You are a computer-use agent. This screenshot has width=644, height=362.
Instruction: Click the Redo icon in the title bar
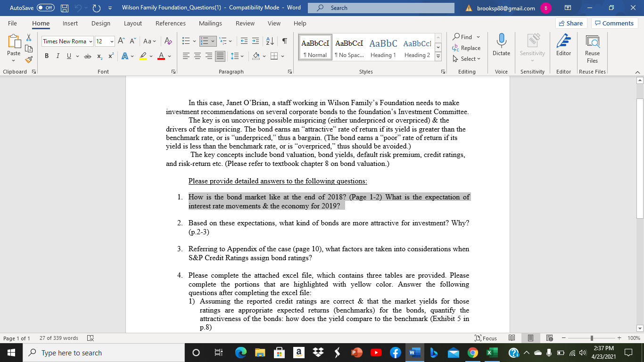(x=97, y=8)
